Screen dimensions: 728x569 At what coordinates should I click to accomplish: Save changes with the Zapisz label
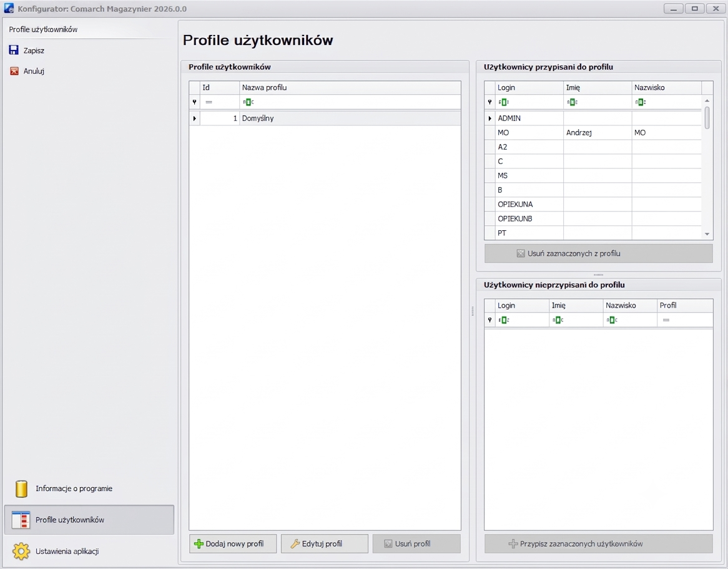(34, 51)
